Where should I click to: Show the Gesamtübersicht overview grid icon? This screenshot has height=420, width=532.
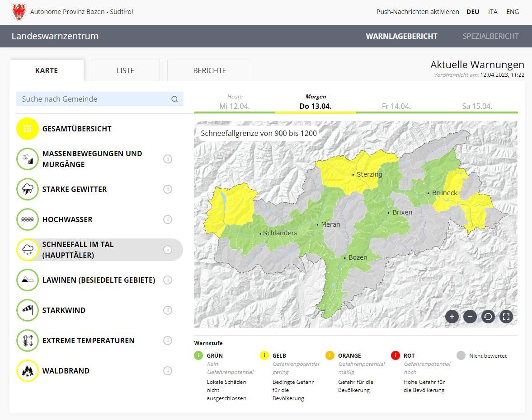tap(28, 129)
